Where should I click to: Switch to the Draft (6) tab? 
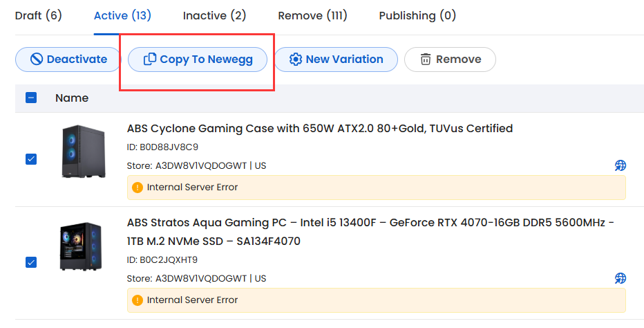(x=38, y=16)
